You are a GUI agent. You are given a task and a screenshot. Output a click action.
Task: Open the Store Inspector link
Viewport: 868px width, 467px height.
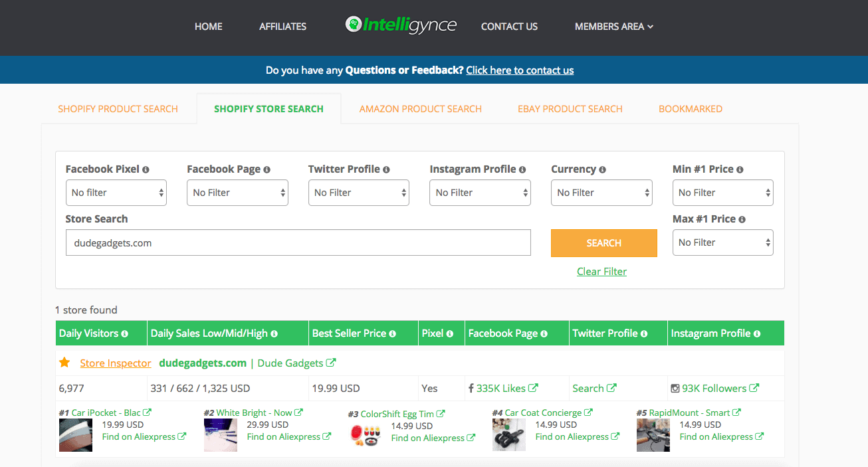point(116,363)
